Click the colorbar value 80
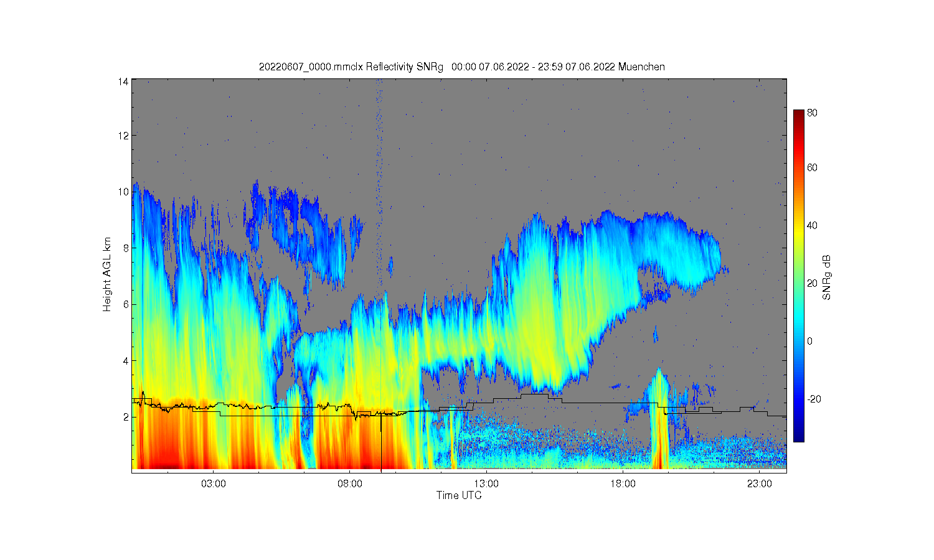 pyautogui.click(x=812, y=113)
